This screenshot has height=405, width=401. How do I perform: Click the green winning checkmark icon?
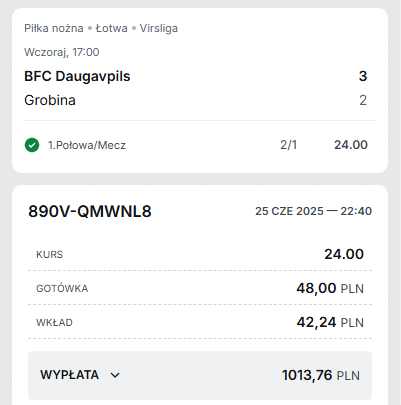coord(32,145)
